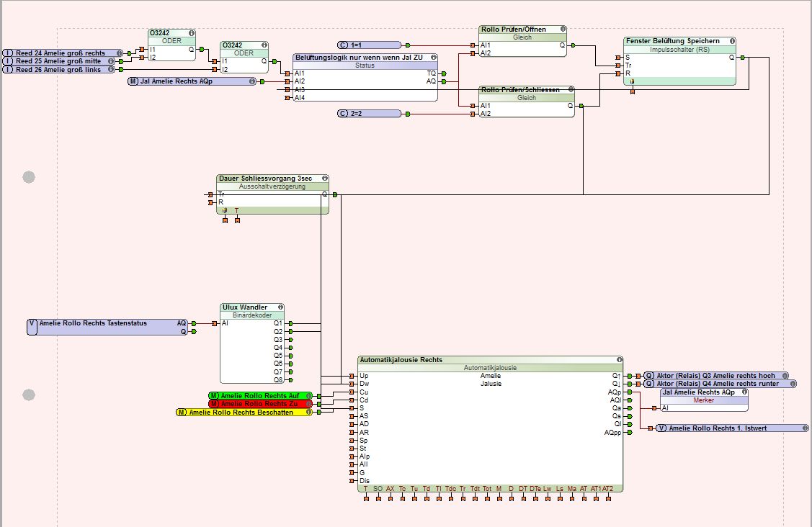This screenshot has height=527, width=812.
Task: Click I icon of Reed 24 Amelie groß rechts
Action: (8, 53)
